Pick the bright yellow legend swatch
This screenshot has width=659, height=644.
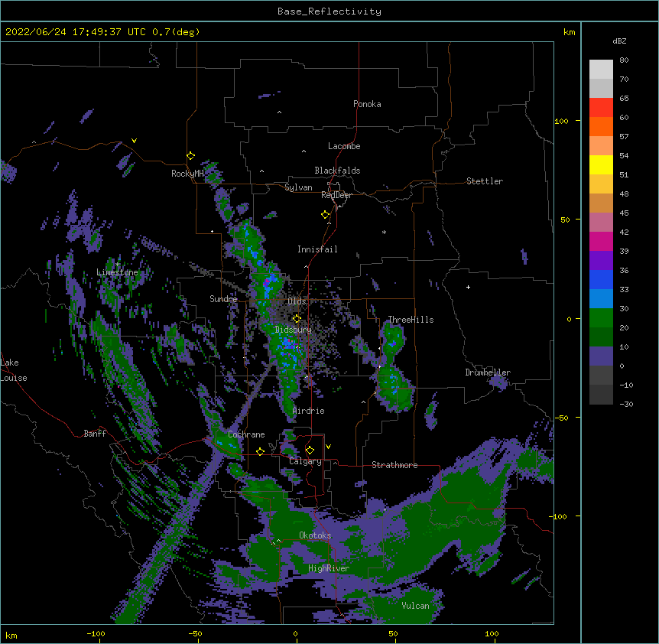point(601,164)
